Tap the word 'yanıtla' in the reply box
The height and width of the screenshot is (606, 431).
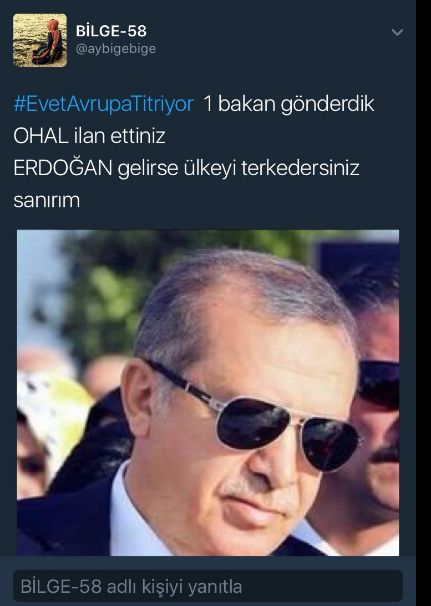click(215, 587)
